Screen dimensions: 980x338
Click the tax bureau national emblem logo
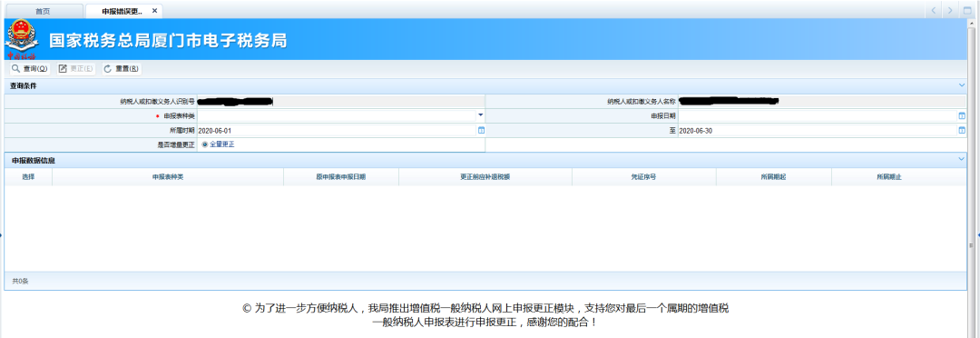pyautogui.click(x=21, y=39)
